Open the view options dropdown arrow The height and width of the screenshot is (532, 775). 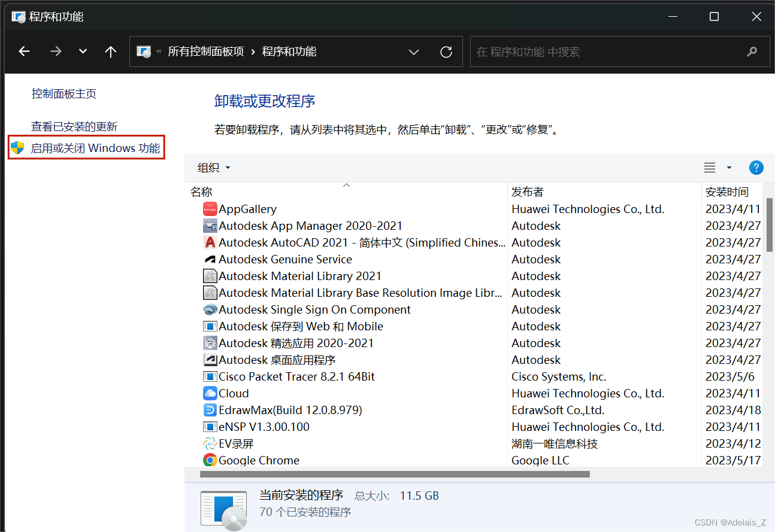[729, 168]
